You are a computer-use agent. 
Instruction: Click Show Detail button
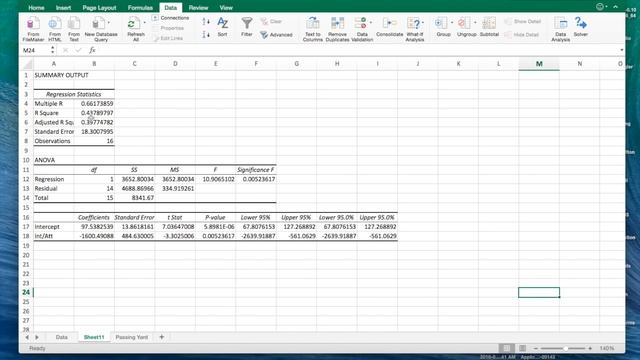tap(523, 21)
